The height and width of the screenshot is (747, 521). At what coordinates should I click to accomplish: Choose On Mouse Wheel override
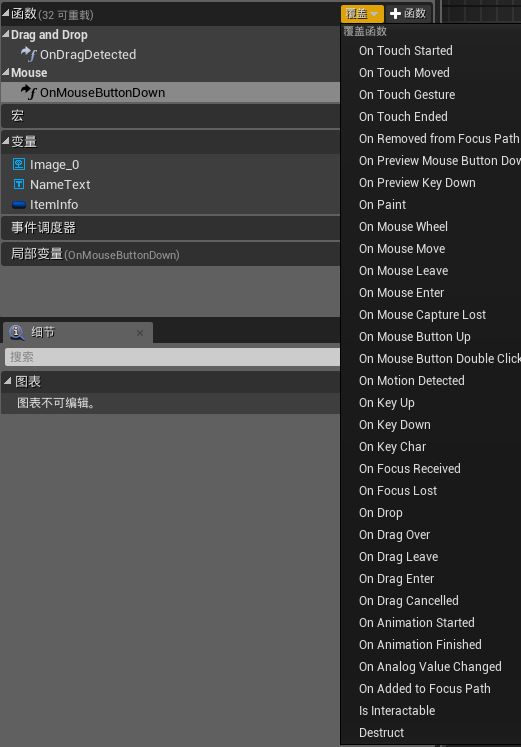(x=403, y=226)
